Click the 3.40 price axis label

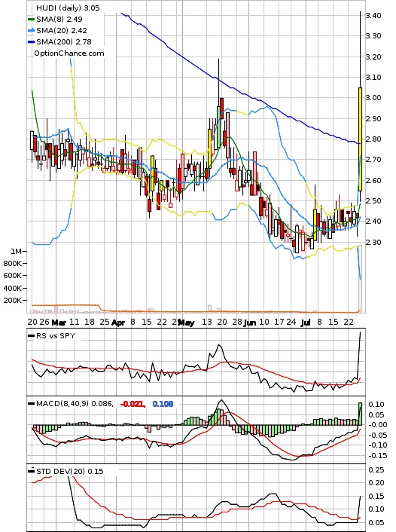click(373, 15)
